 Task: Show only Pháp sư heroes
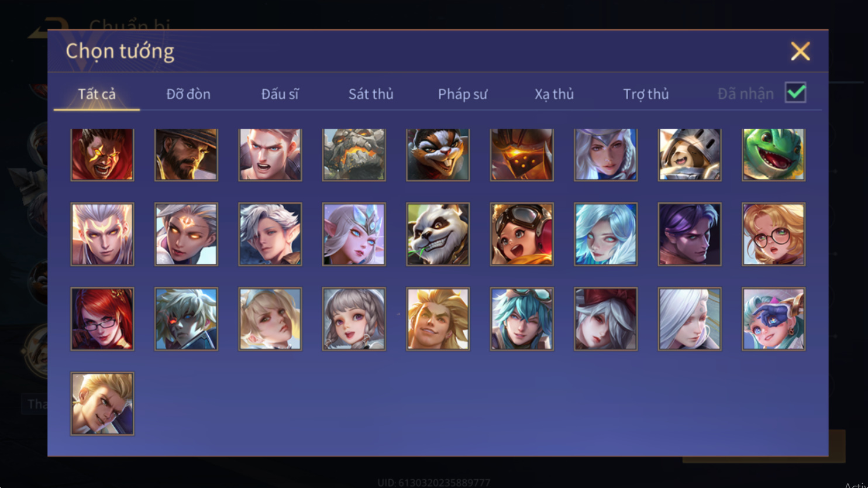[x=463, y=94]
